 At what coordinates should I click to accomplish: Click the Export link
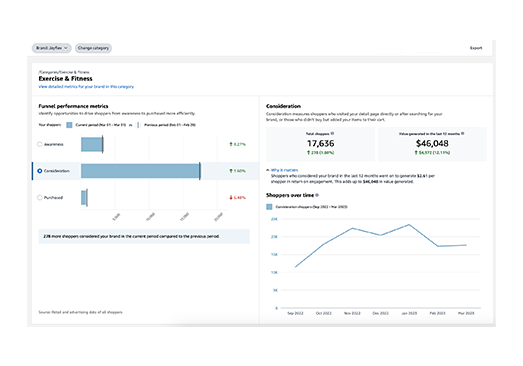[476, 48]
